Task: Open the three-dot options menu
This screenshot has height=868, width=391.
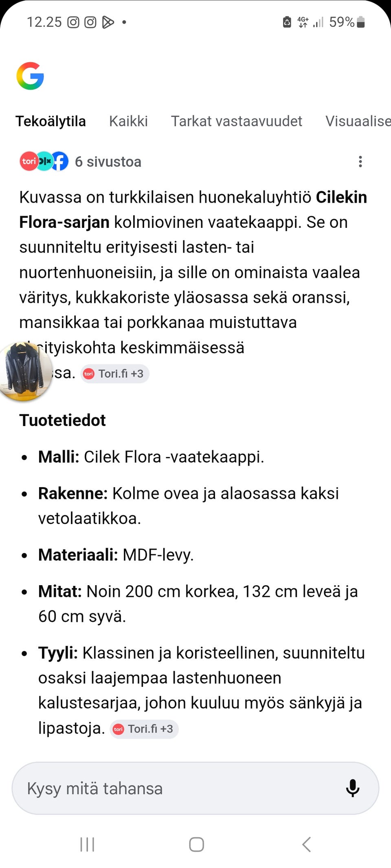Action: (x=360, y=161)
